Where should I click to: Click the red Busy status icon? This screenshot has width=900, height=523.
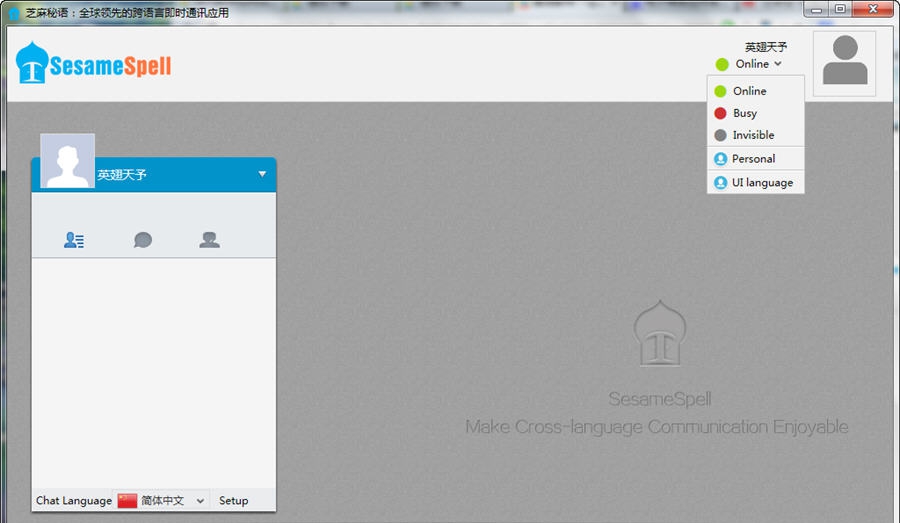720,113
